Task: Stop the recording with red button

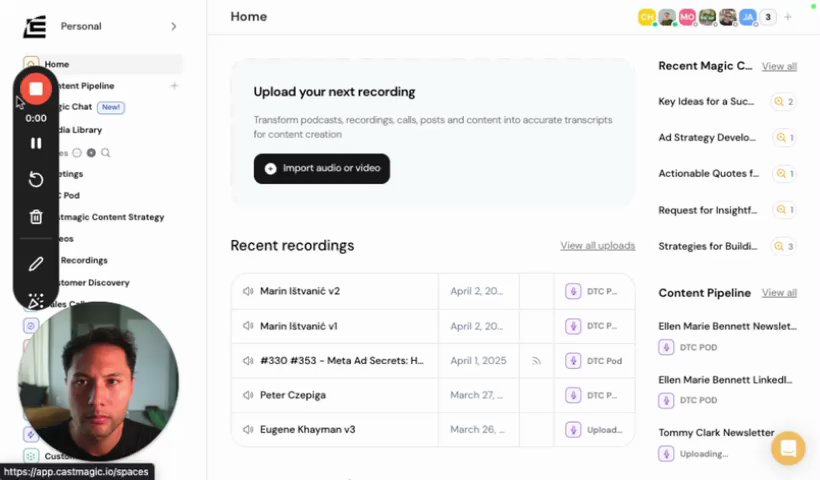Action: click(x=36, y=89)
